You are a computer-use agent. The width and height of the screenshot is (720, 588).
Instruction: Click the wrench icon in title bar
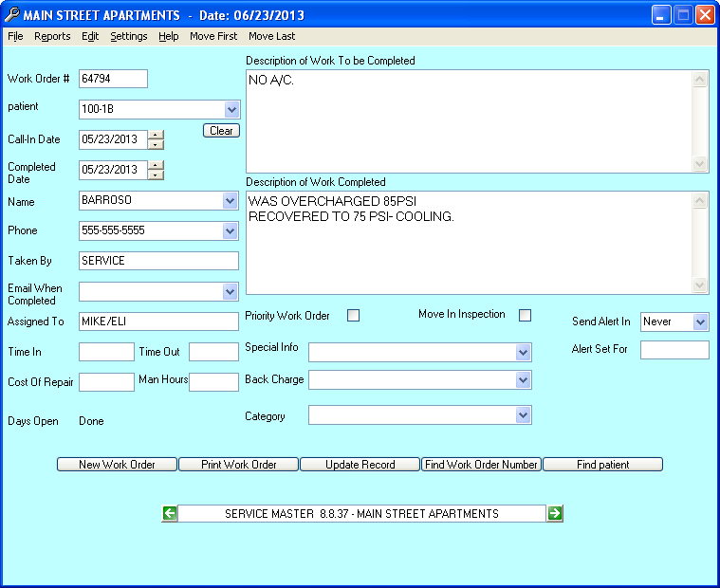coord(12,14)
